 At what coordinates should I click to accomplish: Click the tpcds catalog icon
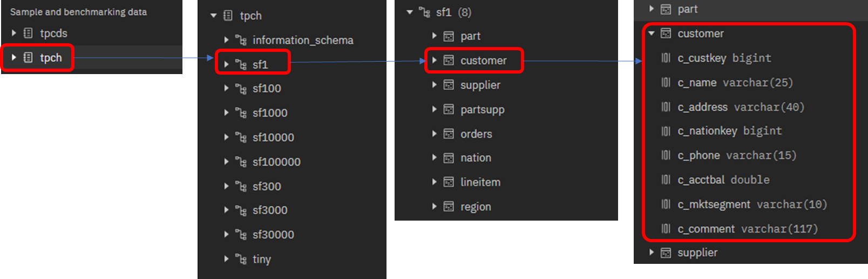(28, 34)
